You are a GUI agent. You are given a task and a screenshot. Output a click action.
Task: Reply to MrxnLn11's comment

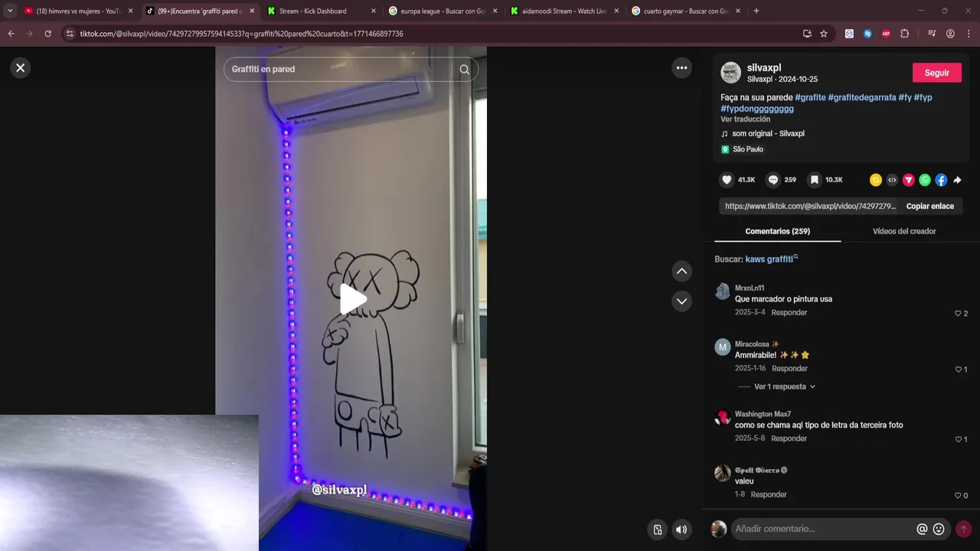tap(789, 313)
